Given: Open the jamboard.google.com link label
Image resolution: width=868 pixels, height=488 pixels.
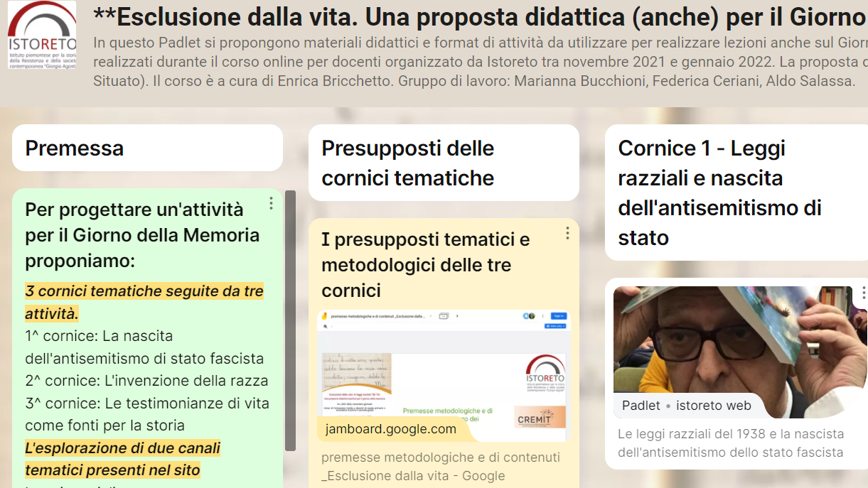Looking at the screenshot, I should click(390, 429).
